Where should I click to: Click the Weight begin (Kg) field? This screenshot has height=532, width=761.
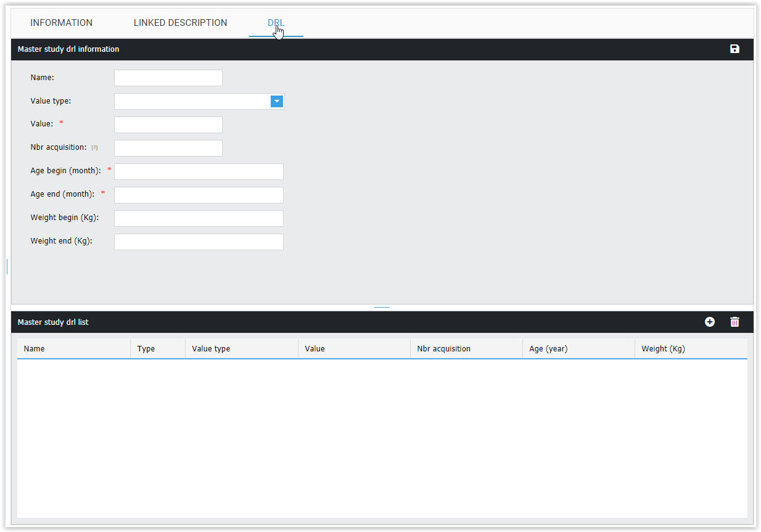(199, 219)
